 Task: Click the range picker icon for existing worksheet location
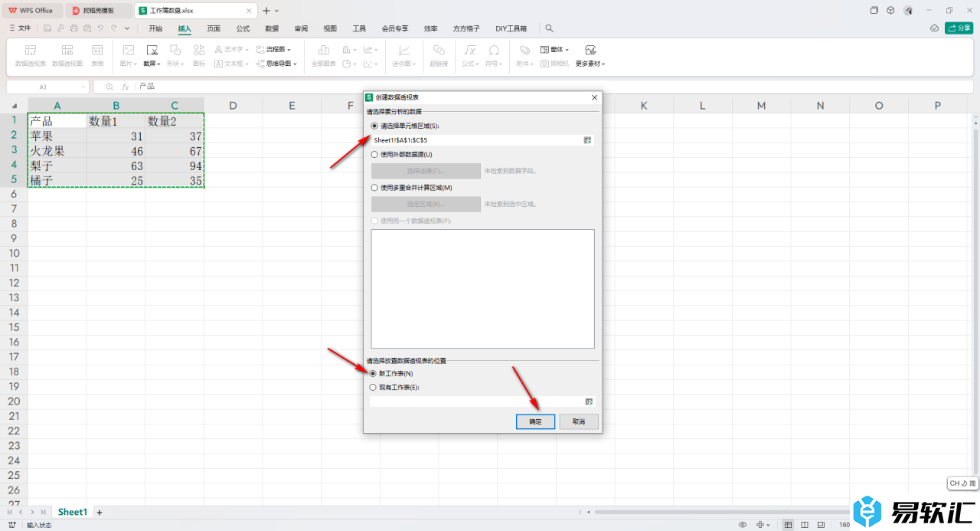click(x=590, y=402)
